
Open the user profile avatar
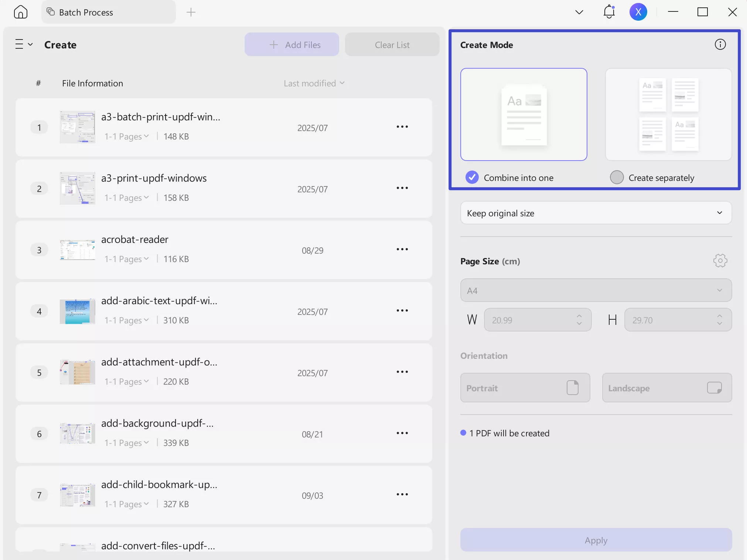pos(639,11)
